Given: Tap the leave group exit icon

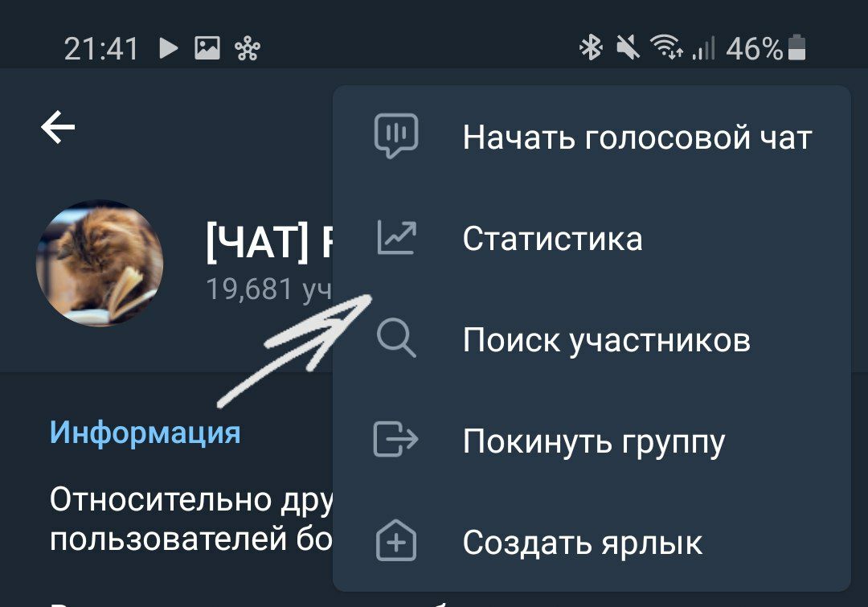Looking at the screenshot, I should (x=395, y=439).
